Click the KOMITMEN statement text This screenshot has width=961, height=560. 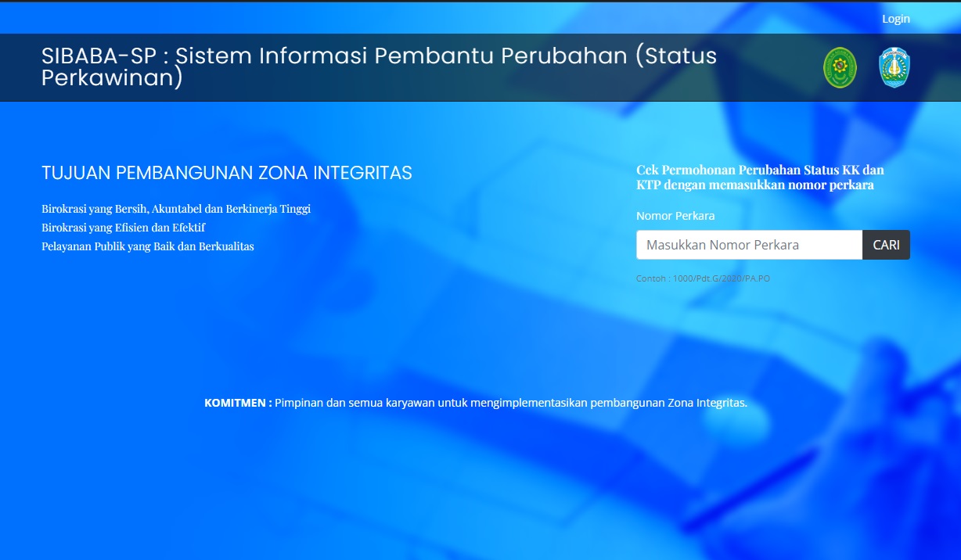pyautogui.click(x=476, y=404)
